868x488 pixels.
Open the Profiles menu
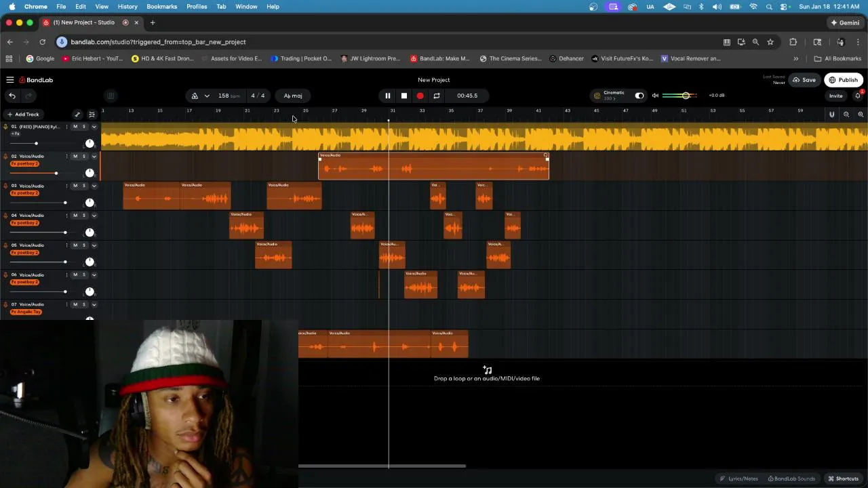tap(197, 6)
